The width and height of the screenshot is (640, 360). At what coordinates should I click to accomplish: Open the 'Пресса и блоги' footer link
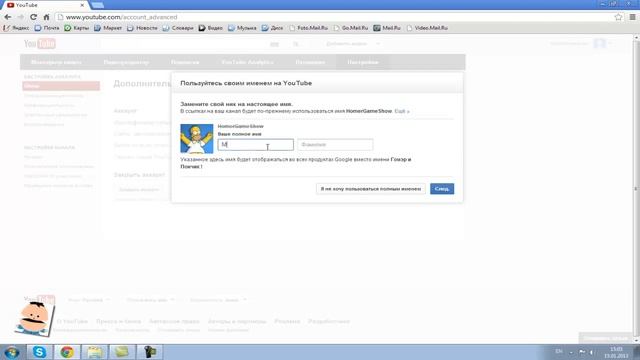click(118, 322)
